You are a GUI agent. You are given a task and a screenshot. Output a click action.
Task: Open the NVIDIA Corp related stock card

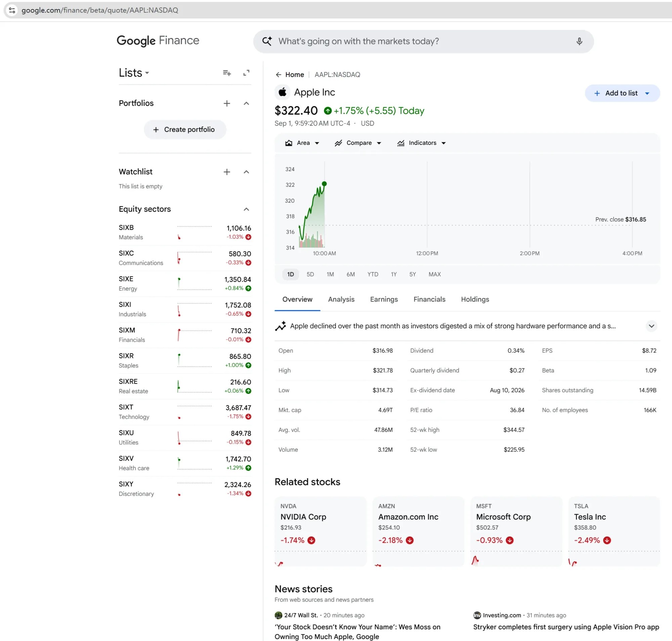click(320, 531)
